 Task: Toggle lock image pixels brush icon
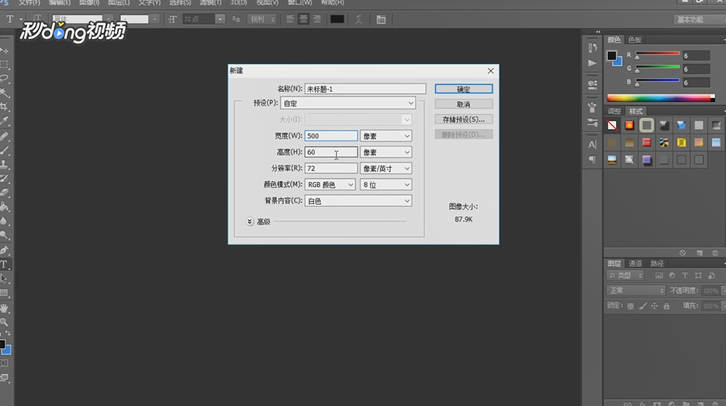pyautogui.click(x=643, y=306)
